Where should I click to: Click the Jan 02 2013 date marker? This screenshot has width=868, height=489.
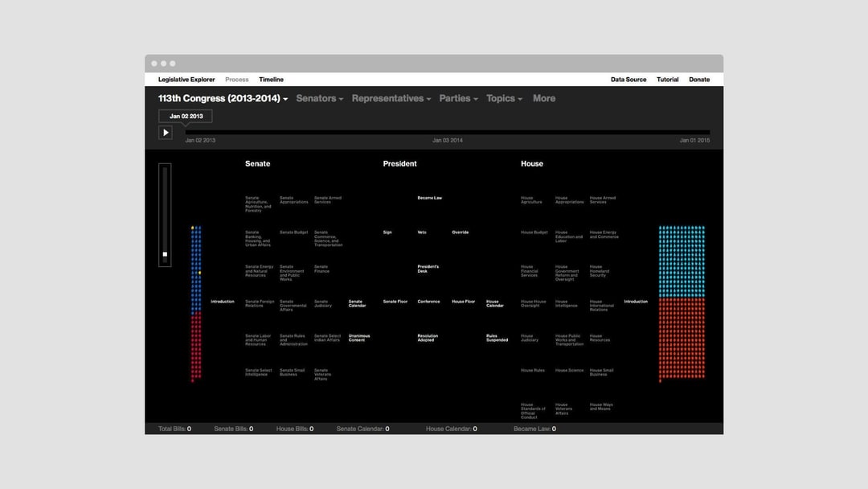click(186, 115)
